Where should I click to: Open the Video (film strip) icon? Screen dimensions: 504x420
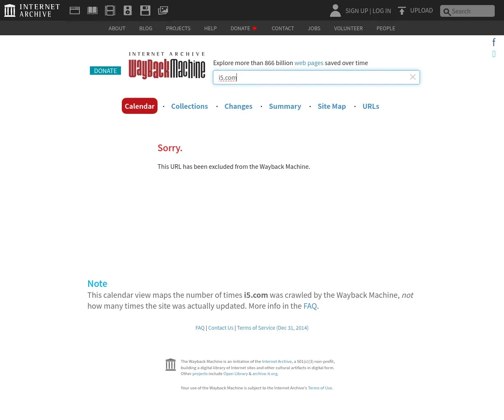[x=110, y=10]
